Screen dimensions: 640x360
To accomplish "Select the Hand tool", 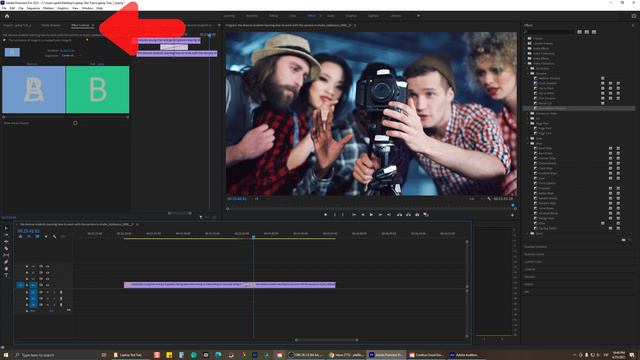I will 6,269.
